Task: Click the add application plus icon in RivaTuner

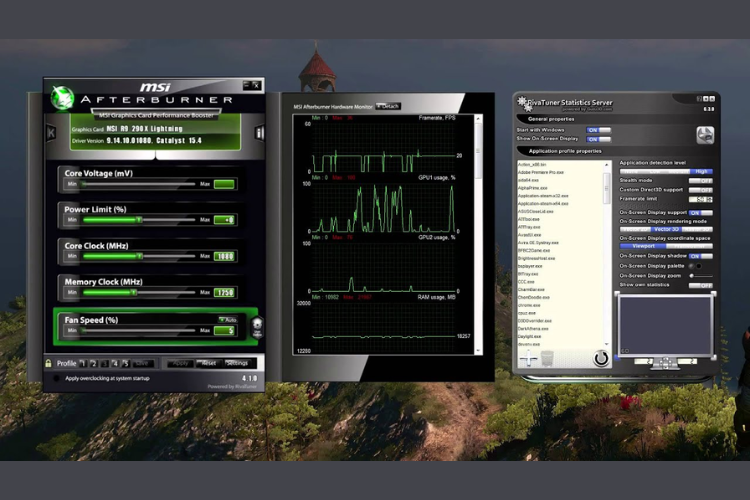Action: point(528,358)
